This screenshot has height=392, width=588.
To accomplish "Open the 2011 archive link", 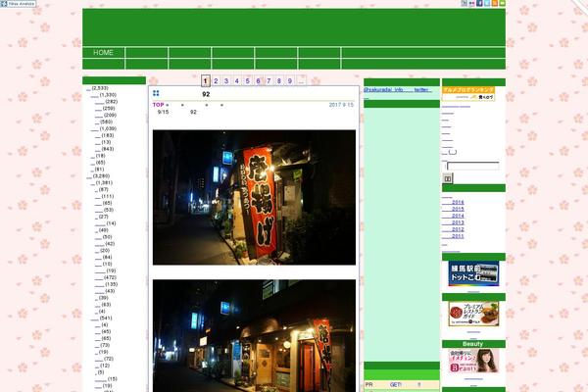I will coord(453,236).
